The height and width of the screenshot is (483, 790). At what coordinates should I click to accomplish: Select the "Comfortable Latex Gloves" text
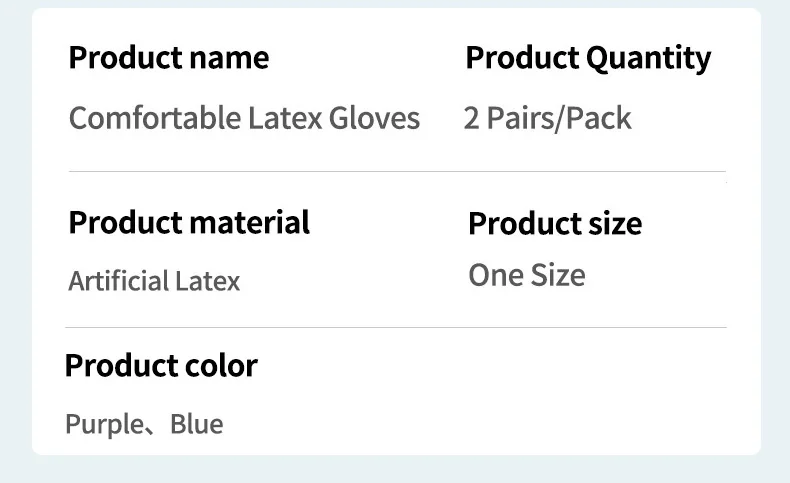(244, 119)
